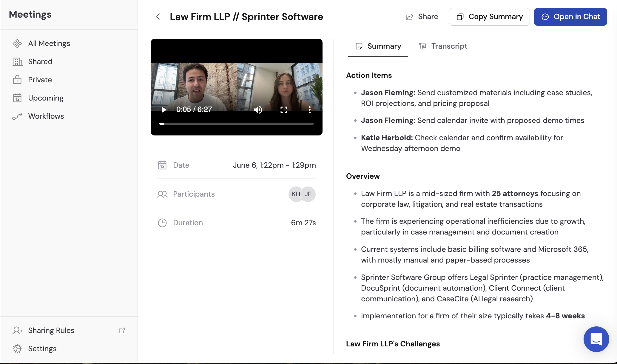
Task: Open the Workflows section
Action: coord(46,116)
